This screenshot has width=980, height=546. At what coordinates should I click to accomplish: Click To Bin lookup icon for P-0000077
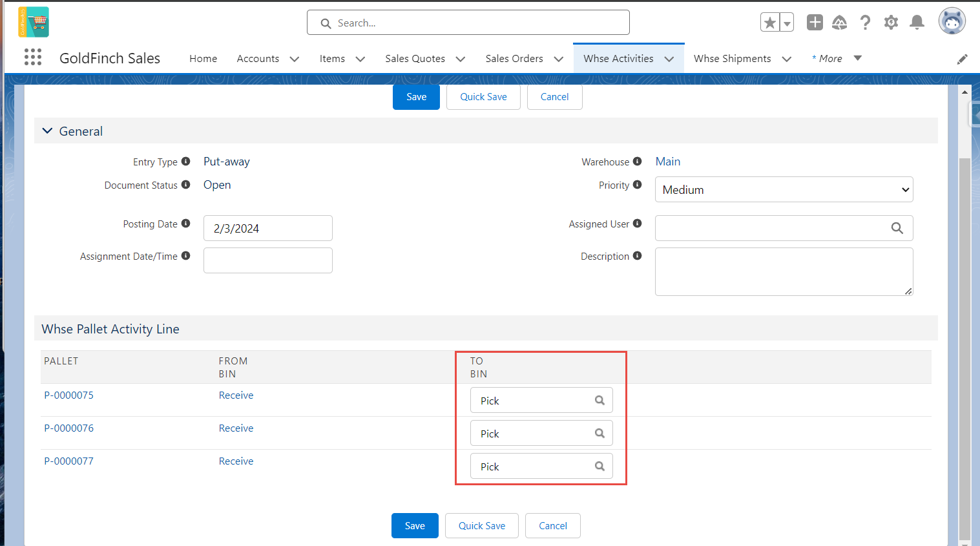tap(599, 466)
